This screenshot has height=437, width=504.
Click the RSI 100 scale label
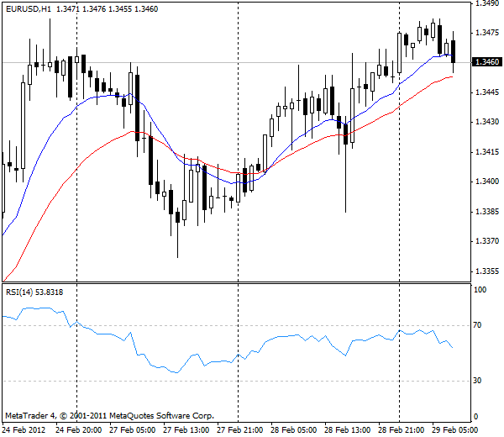coord(480,290)
